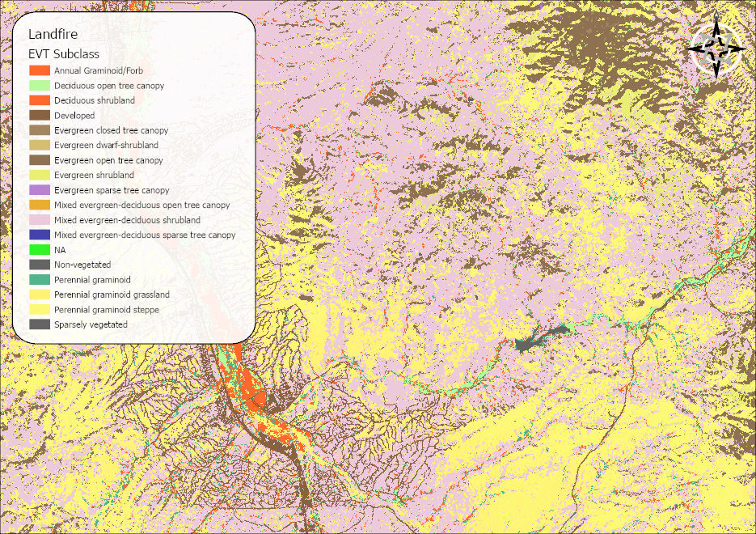Click the 'Deciduous shrubland' legend label
The width and height of the screenshot is (756, 534).
point(95,100)
